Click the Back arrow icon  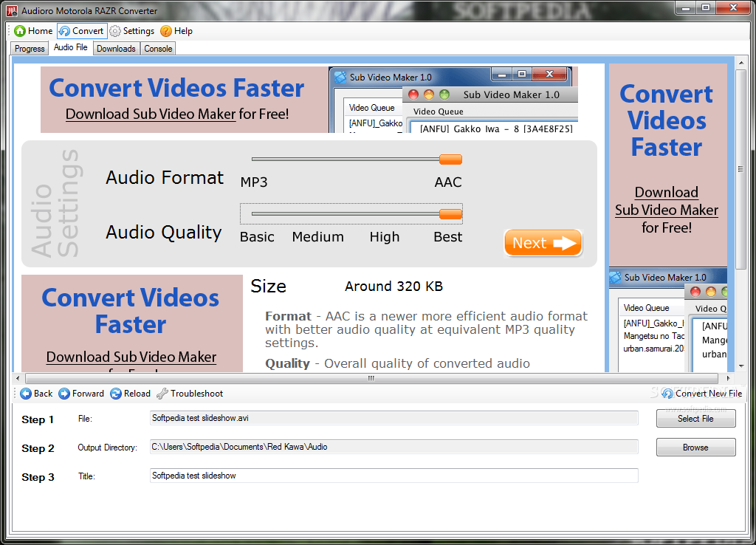[x=26, y=394]
